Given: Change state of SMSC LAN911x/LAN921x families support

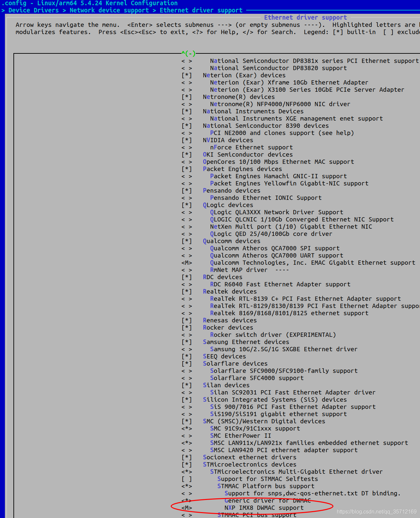Looking at the screenshot, I should [x=187, y=443].
